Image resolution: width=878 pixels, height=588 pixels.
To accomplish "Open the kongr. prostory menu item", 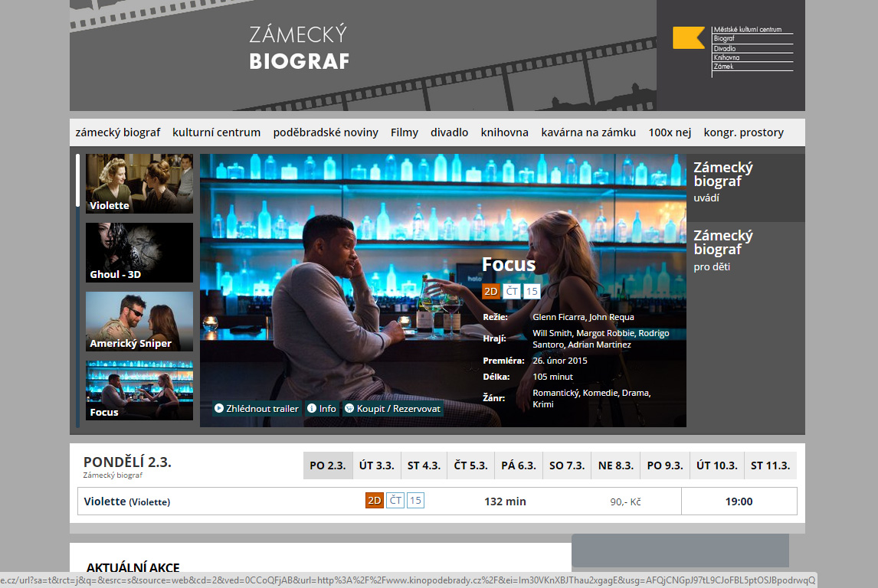I will pos(744,132).
